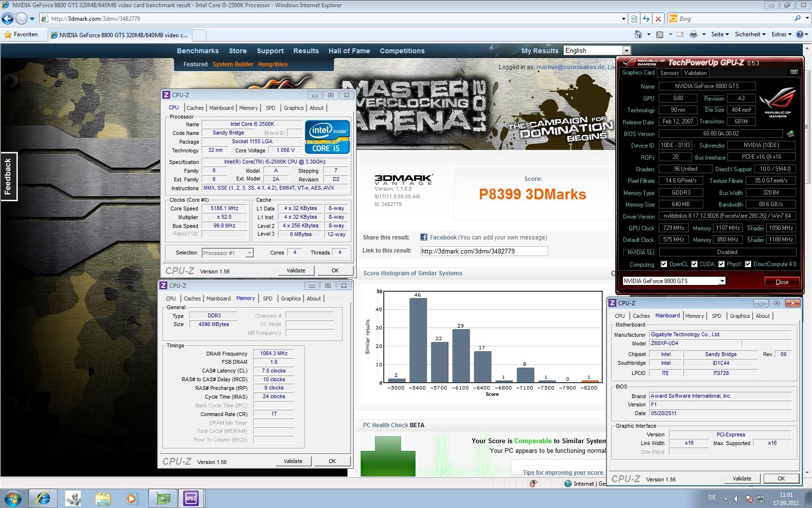
Task: Click the browser Forward arrow button
Action: pos(21,18)
